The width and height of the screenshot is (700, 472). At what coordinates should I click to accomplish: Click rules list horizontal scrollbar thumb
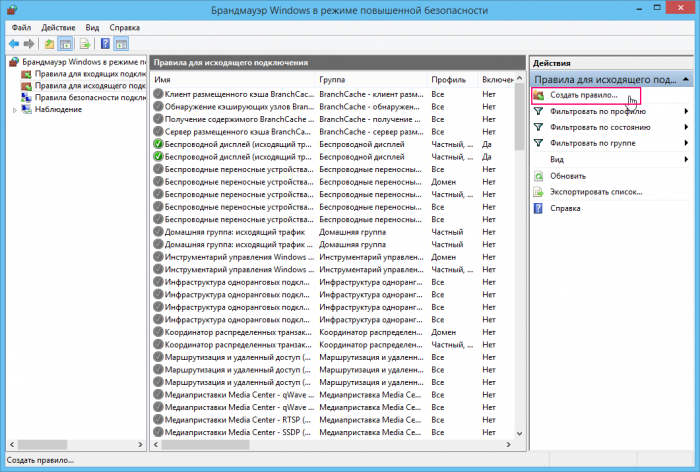206,445
